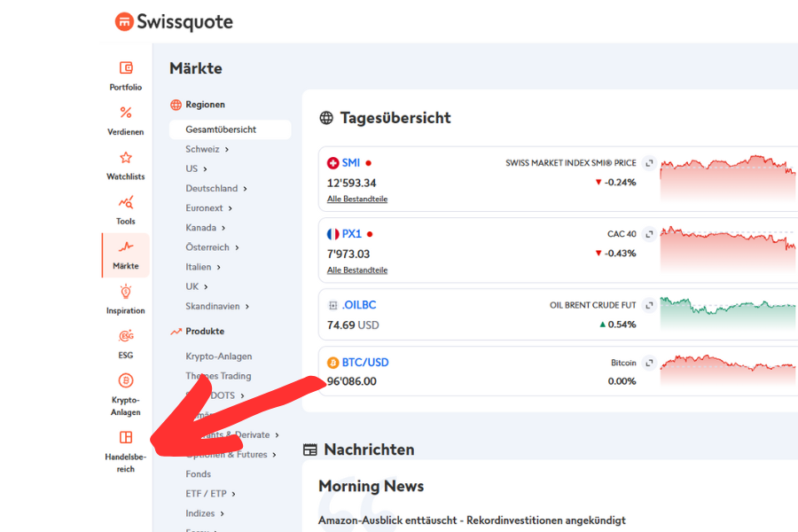
Task: Open the Krypto-Anlagen bitcoin sidebar icon
Action: (x=126, y=380)
